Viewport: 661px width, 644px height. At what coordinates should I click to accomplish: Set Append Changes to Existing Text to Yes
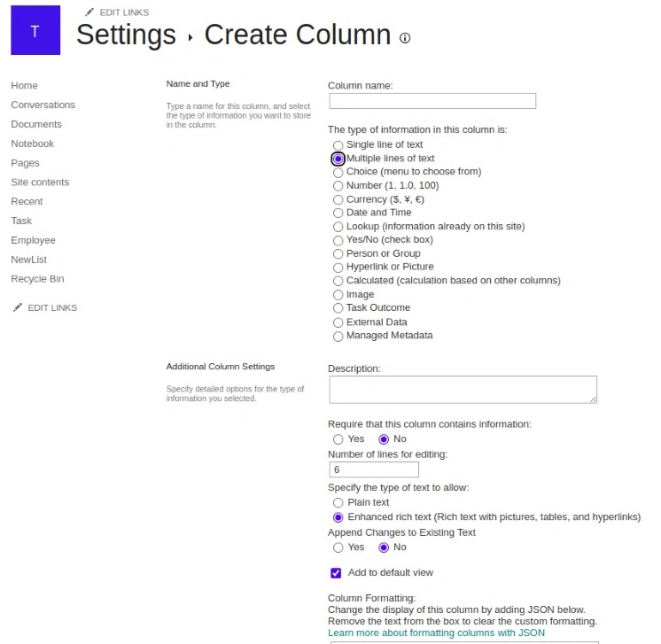[338, 547]
